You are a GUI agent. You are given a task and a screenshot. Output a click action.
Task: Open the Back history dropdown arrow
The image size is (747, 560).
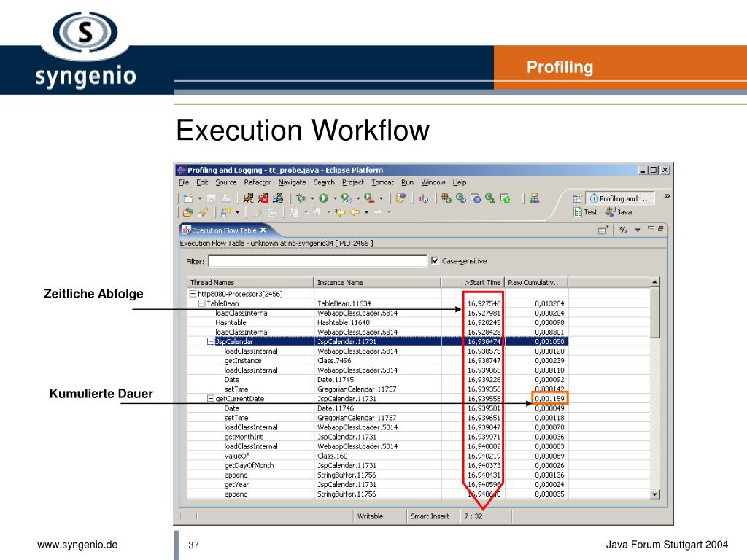pyautogui.click(x=366, y=212)
